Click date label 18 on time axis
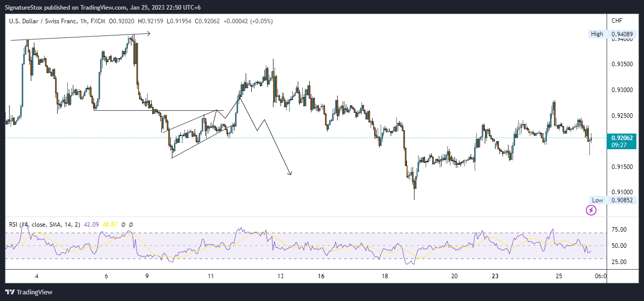This screenshot has width=644, height=301. [385, 276]
